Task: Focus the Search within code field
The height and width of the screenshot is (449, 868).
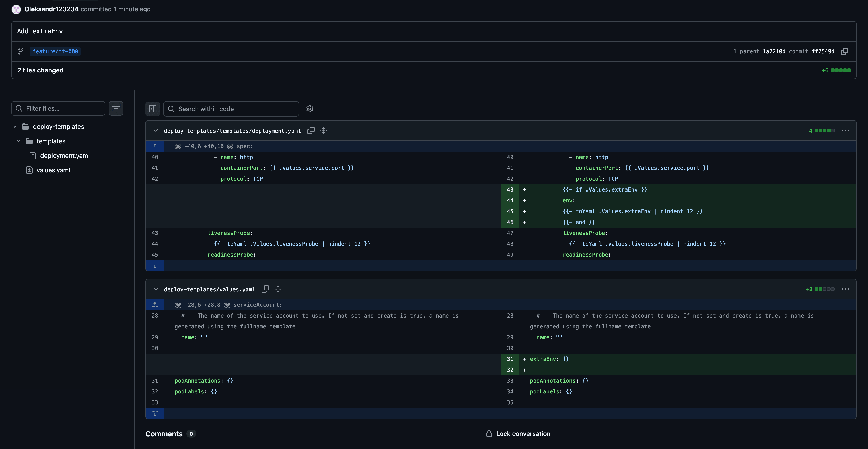Action: [x=231, y=109]
